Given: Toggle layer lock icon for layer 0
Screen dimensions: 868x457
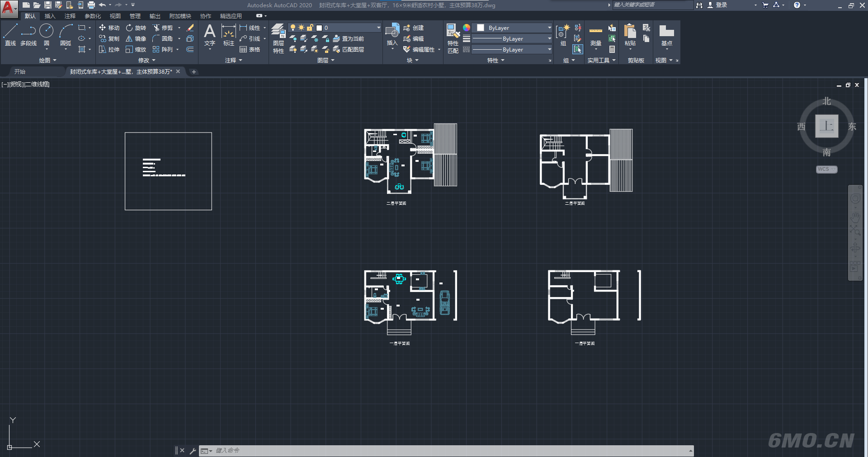Looking at the screenshot, I should (x=310, y=28).
